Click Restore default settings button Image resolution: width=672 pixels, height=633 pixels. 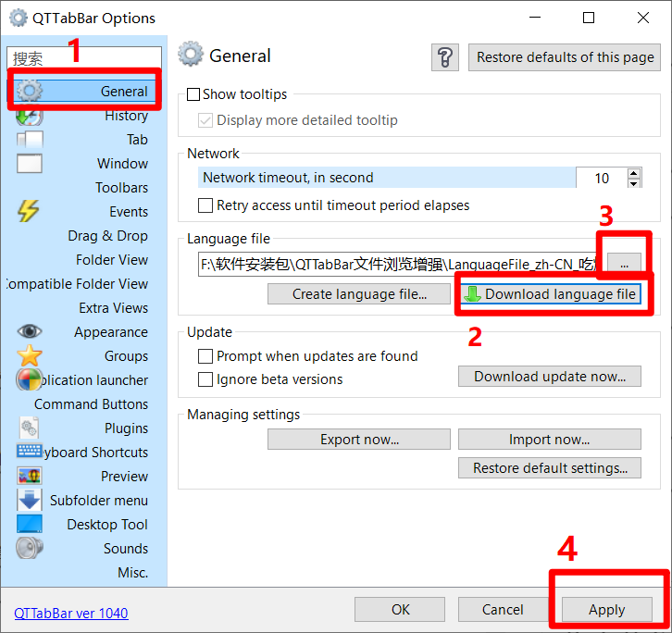[x=550, y=468]
